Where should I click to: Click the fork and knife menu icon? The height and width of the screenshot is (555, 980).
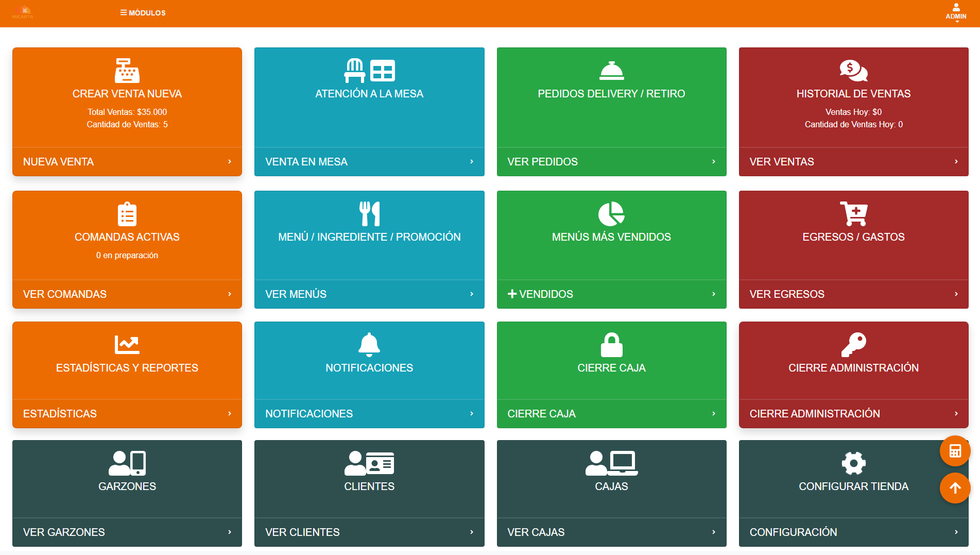click(x=369, y=214)
